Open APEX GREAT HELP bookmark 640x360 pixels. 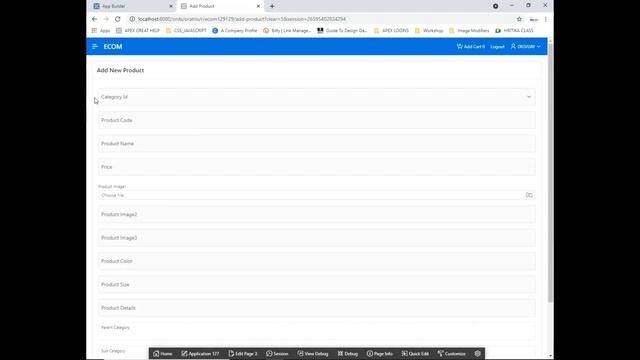pos(138,31)
